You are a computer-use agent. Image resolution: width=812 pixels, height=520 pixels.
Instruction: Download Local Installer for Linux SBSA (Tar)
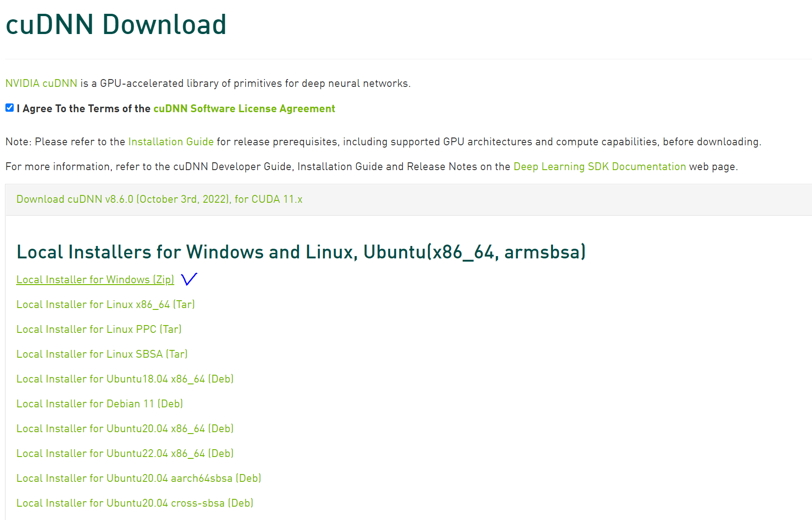[102, 354]
